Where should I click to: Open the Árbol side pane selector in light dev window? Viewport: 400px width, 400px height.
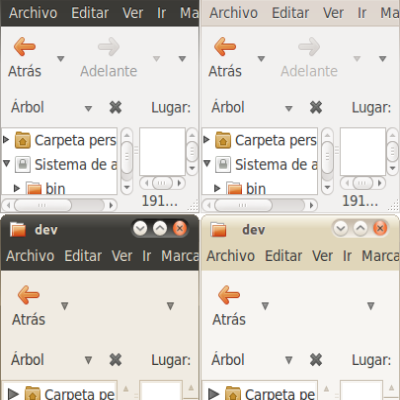click(289, 360)
